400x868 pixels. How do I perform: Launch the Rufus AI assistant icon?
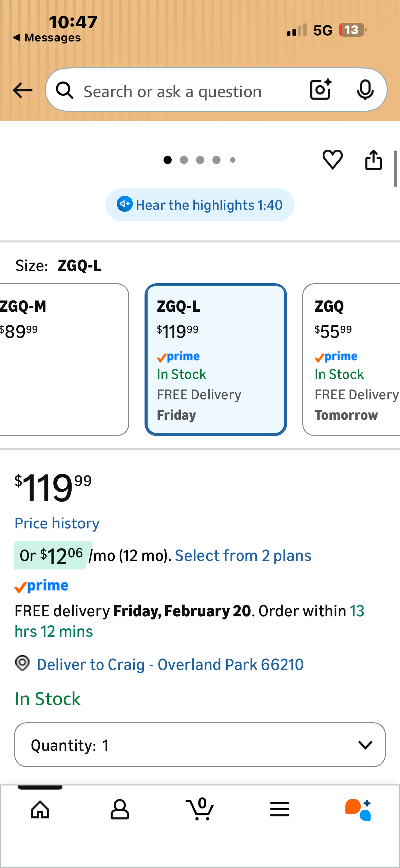pos(358,810)
